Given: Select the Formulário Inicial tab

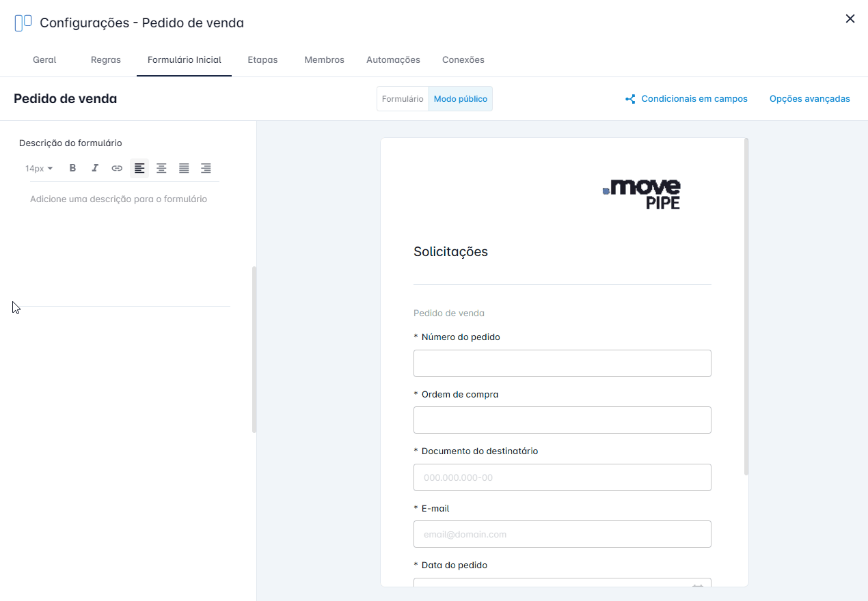Looking at the screenshot, I should [x=185, y=60].
